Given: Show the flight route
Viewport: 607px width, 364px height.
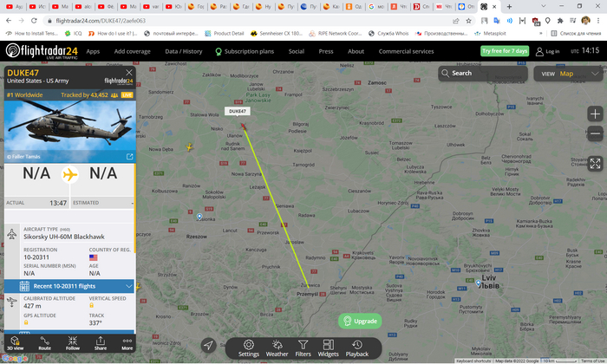Looking at the screenshot, I should click(x=45, y=342).
